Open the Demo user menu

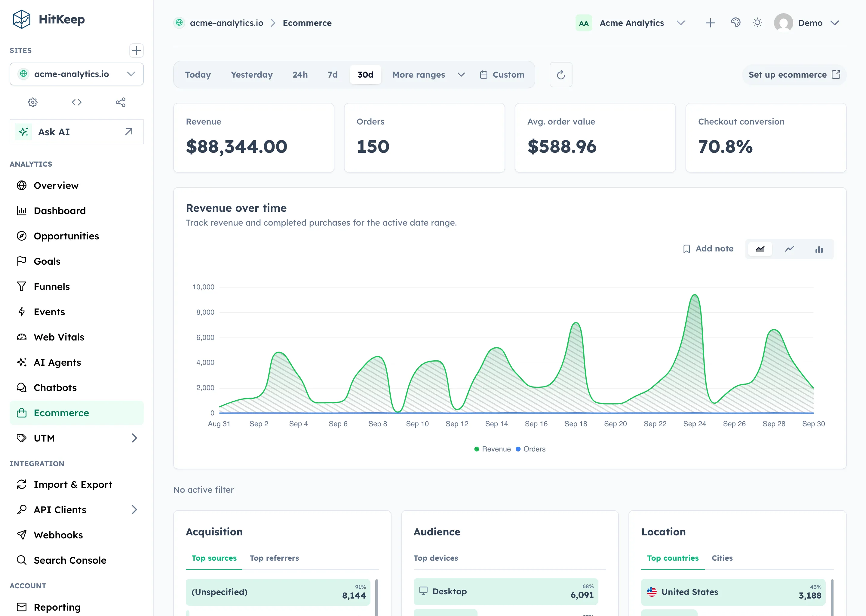click(806, 23)
